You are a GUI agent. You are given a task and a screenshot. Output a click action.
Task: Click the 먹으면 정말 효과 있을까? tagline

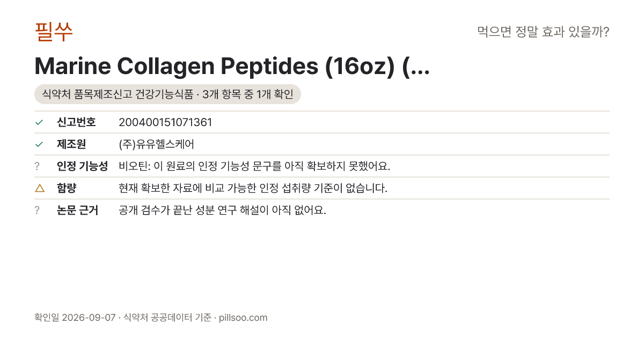[x=543, y=32]
